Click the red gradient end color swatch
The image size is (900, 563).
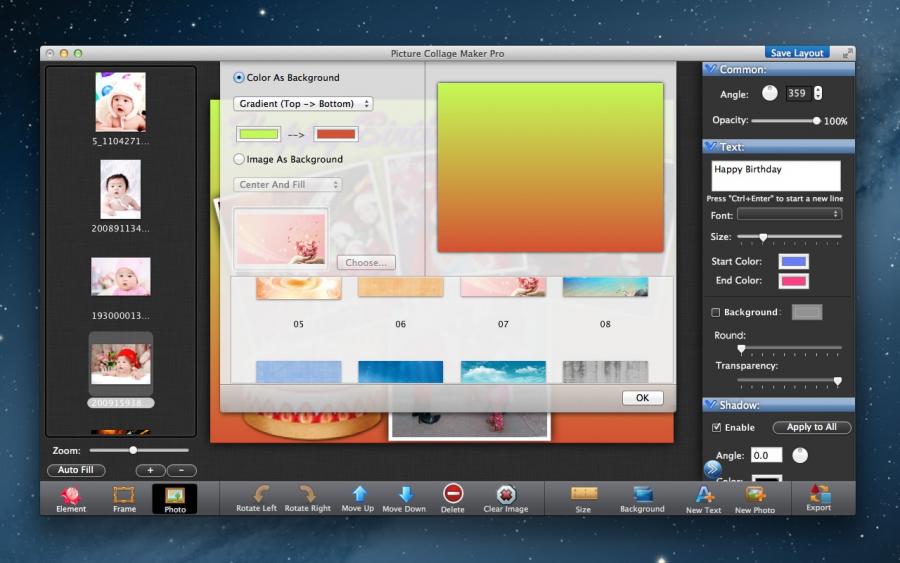[336, 134]
